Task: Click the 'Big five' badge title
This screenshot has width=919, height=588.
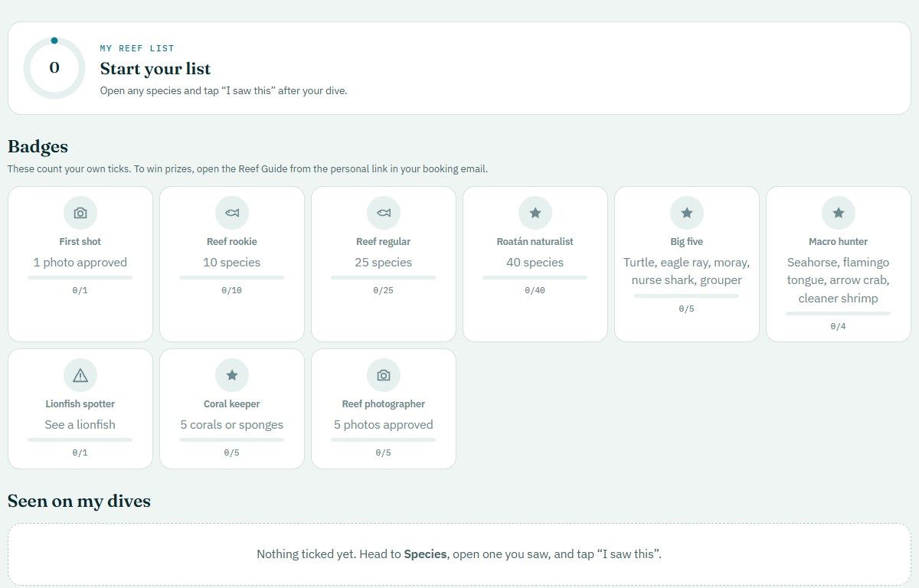Action: pos(687,241)
